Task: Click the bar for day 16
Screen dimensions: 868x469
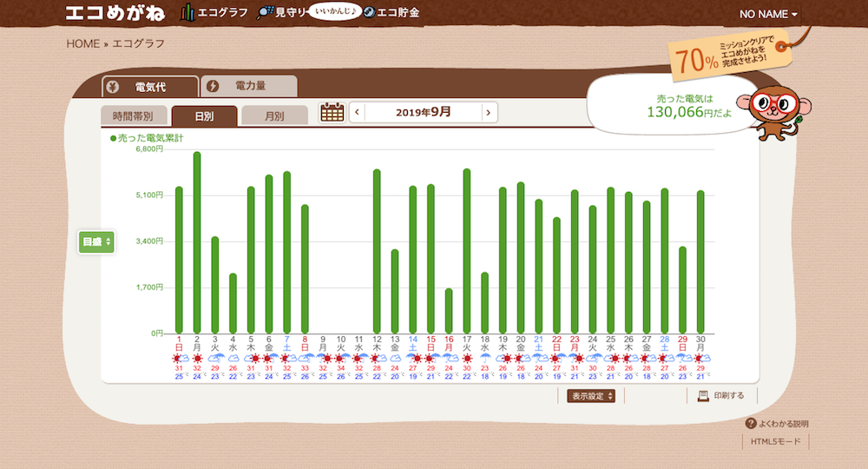Action: click(x=449, y=311)
